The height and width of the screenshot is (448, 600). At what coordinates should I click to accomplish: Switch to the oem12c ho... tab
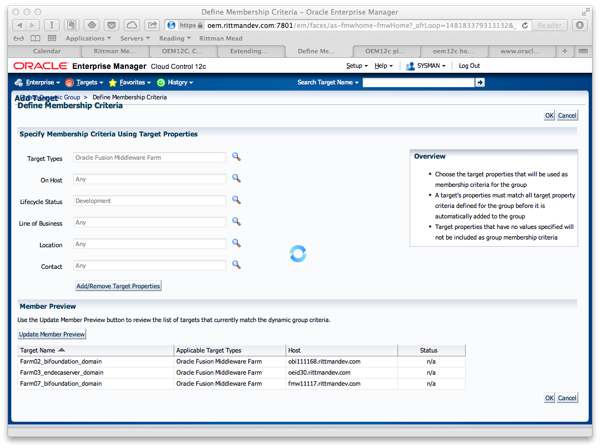click(x=453, y=51)
